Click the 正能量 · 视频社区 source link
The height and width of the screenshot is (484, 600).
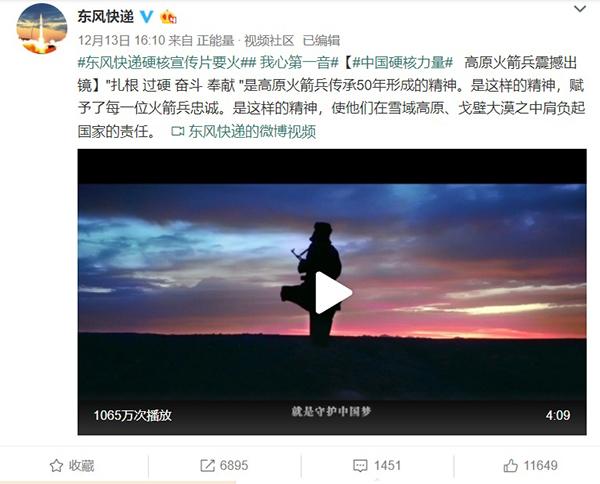click(245, 41)
